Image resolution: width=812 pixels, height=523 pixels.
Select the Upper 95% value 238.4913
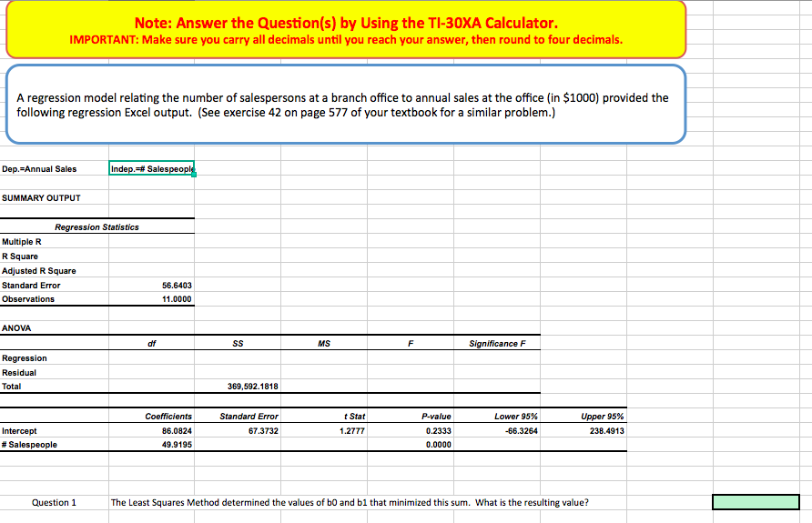coord(607,431)
